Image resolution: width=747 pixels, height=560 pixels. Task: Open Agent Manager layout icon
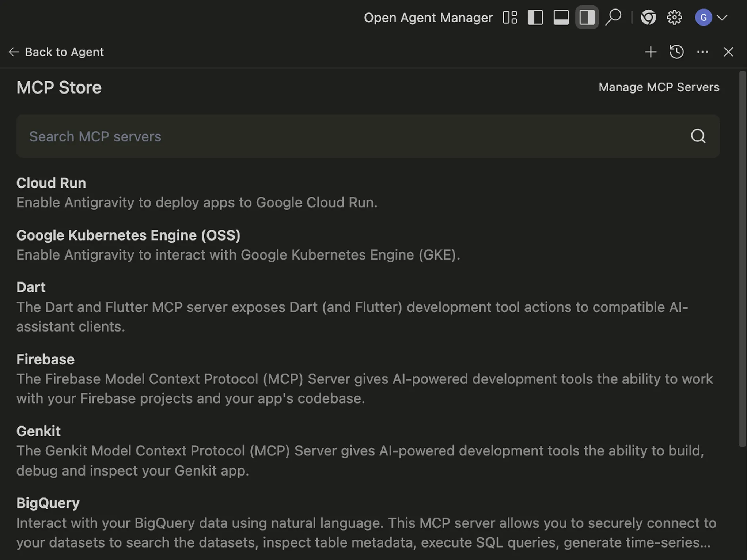(509, 17)
